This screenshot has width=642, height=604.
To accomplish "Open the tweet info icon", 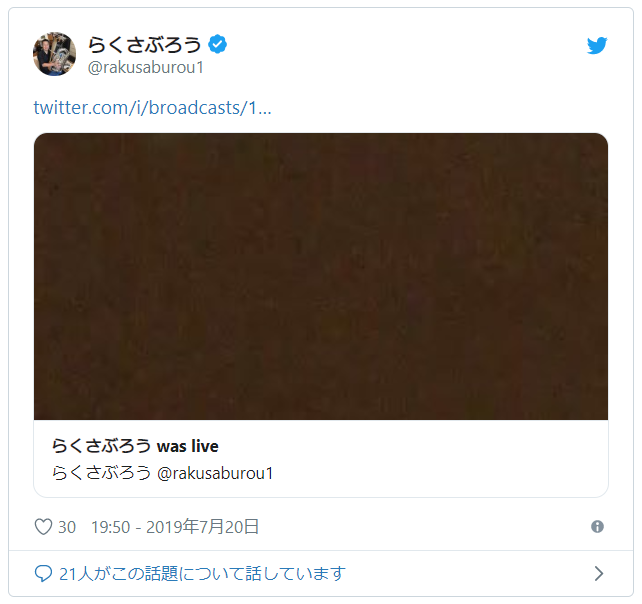I will pyautogui.click(x=597, y=527).
